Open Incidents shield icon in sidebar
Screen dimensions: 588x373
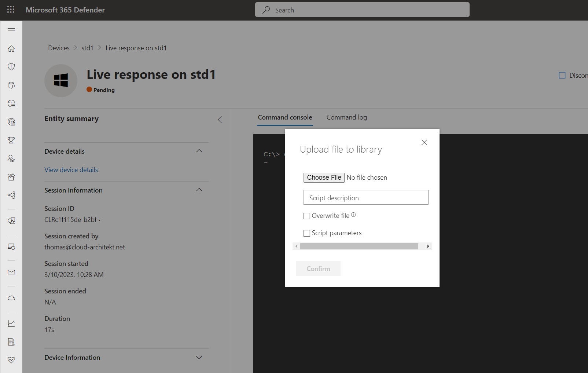[x=11, y=67]
